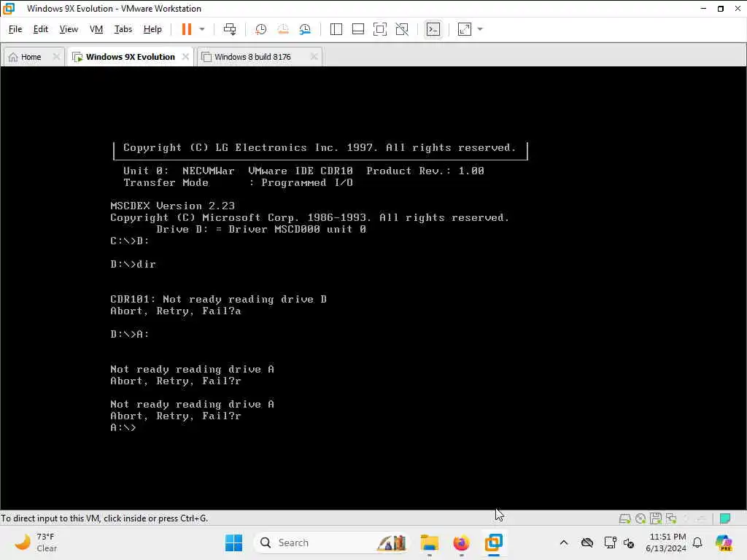Toggle Unity mode icon
The image size is (747, 560).
(402, 29)
